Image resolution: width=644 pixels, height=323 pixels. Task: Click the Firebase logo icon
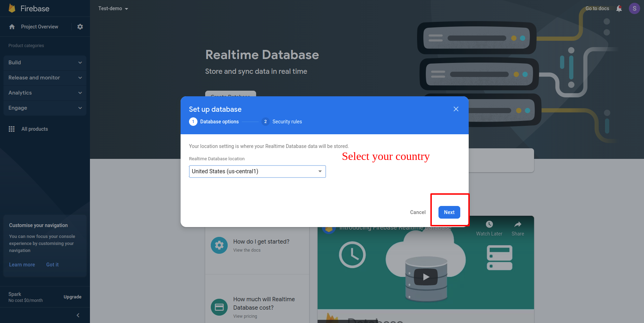12,8
